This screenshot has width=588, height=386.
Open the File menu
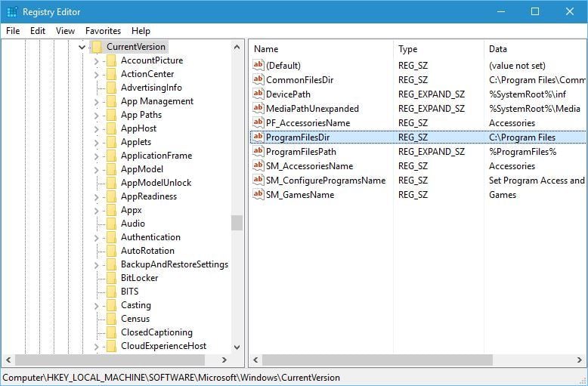[13, 31]
